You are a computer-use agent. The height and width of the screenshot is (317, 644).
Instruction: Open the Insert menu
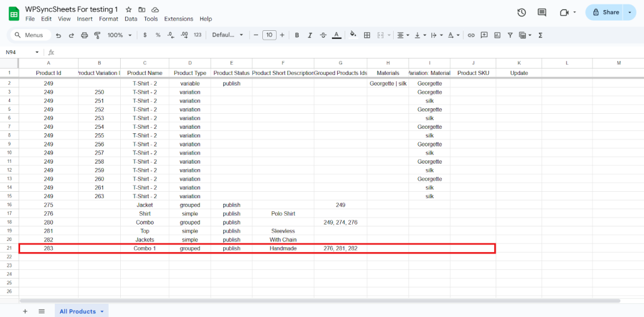(x=85, y=19)
